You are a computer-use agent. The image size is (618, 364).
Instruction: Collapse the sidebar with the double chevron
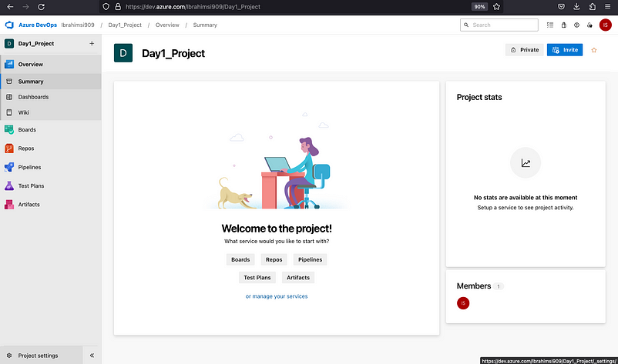92,356
